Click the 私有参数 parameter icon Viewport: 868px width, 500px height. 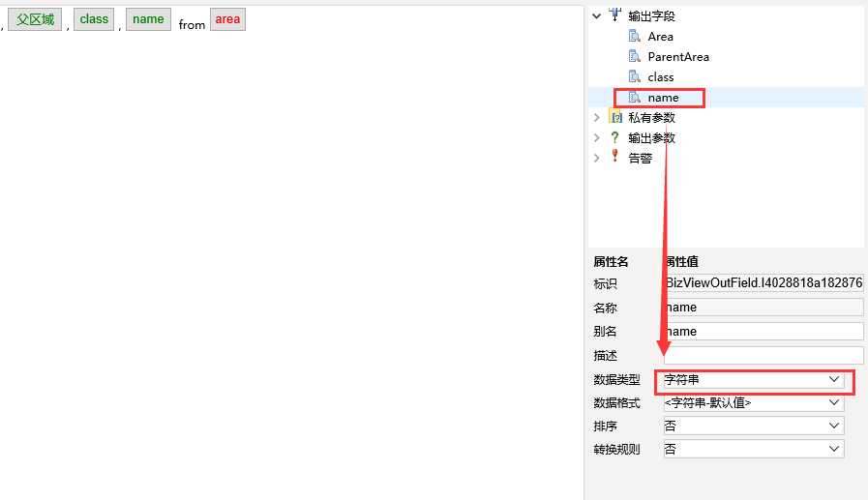615,116
